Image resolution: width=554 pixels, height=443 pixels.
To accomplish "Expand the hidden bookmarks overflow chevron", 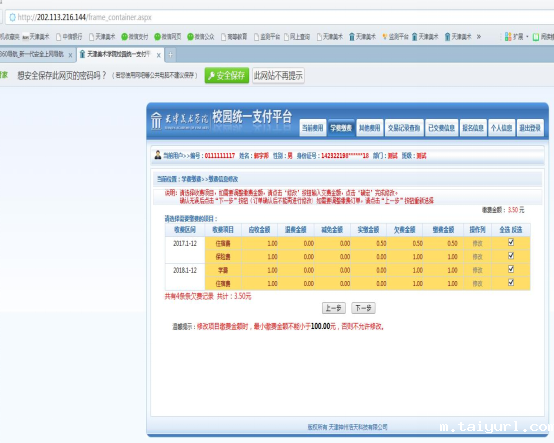I will tap(479, 36).
